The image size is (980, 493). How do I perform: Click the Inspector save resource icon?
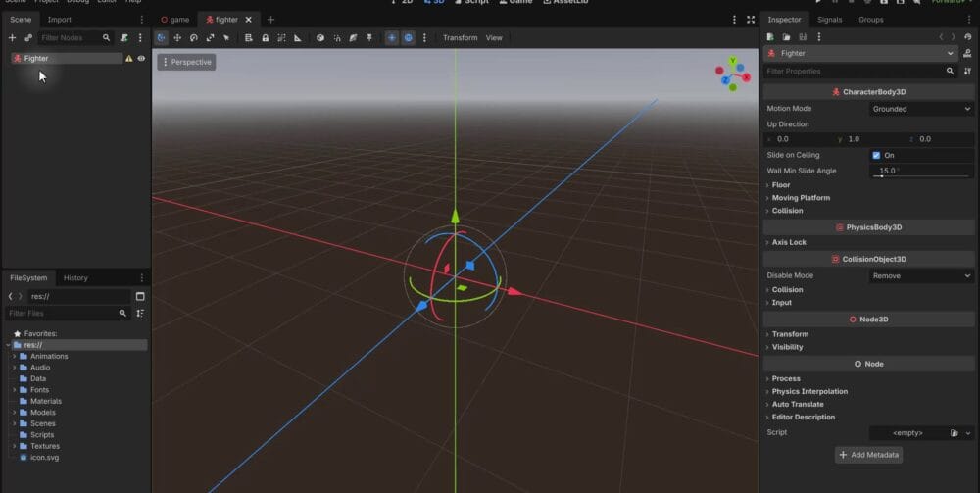(803, 37)
